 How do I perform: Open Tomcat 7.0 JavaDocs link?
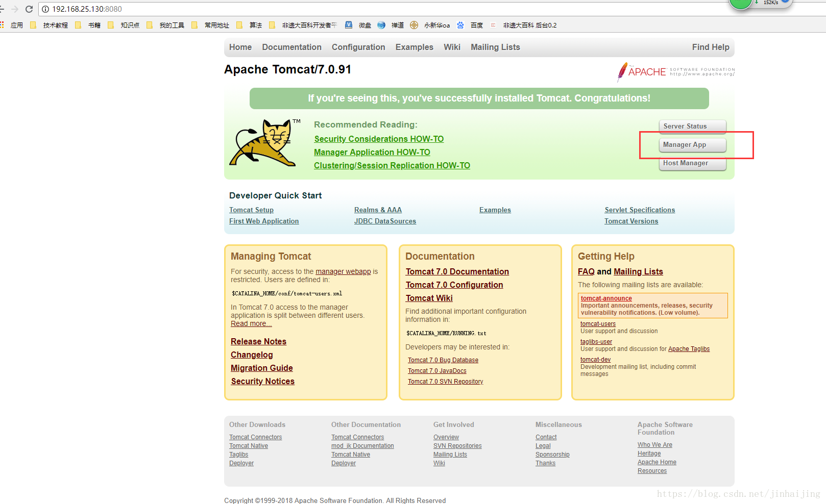pyautogui.click(x=437, y=371)
